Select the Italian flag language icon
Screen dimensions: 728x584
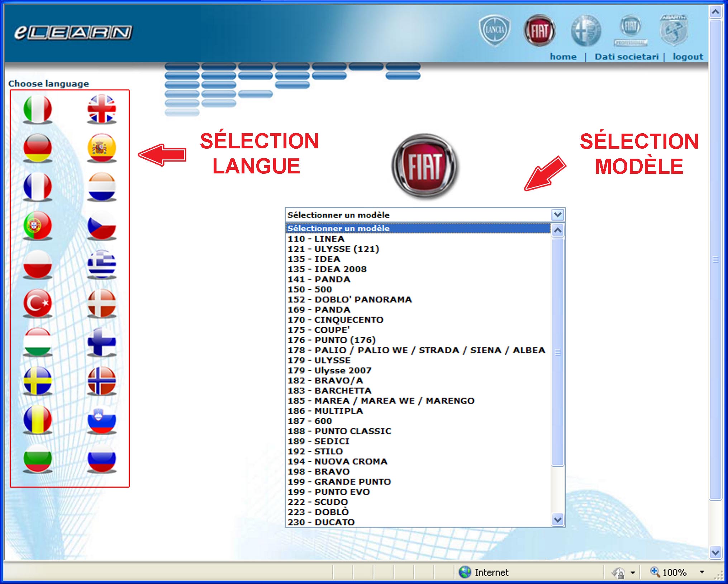38,109
